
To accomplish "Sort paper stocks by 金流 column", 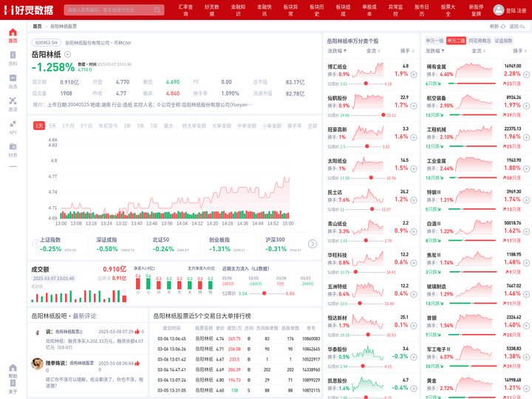I will 373,51.
